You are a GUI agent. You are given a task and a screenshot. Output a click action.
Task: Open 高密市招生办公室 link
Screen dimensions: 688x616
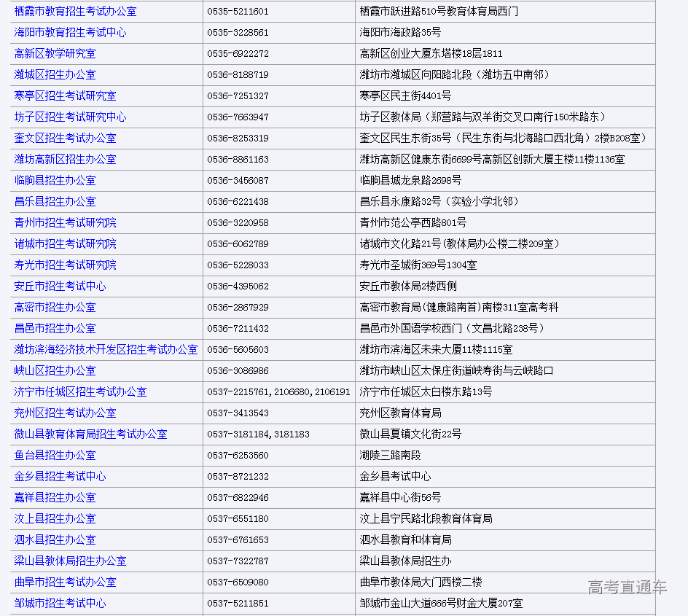click(x=55, y=308)
